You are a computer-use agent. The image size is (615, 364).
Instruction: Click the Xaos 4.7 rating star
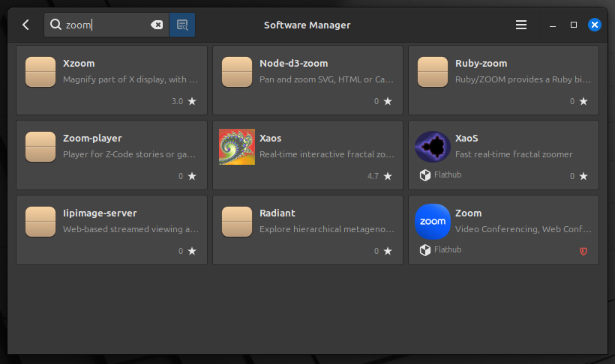pyautogui.click(x=388, y=176)
